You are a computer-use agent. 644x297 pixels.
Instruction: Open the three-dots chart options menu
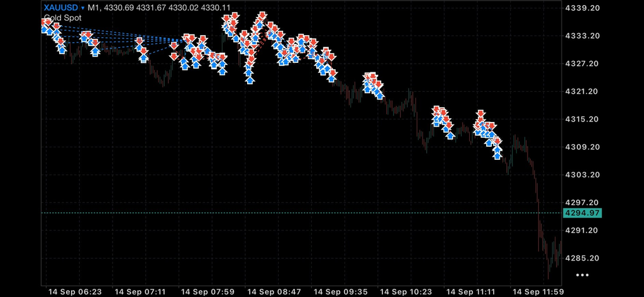(x=582, y=275)
